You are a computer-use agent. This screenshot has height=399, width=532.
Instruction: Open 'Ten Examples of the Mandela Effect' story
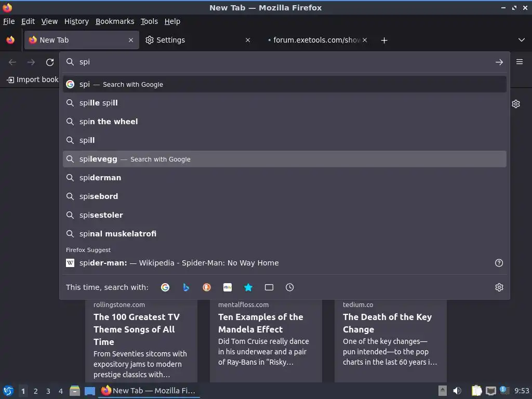(261, 323)
